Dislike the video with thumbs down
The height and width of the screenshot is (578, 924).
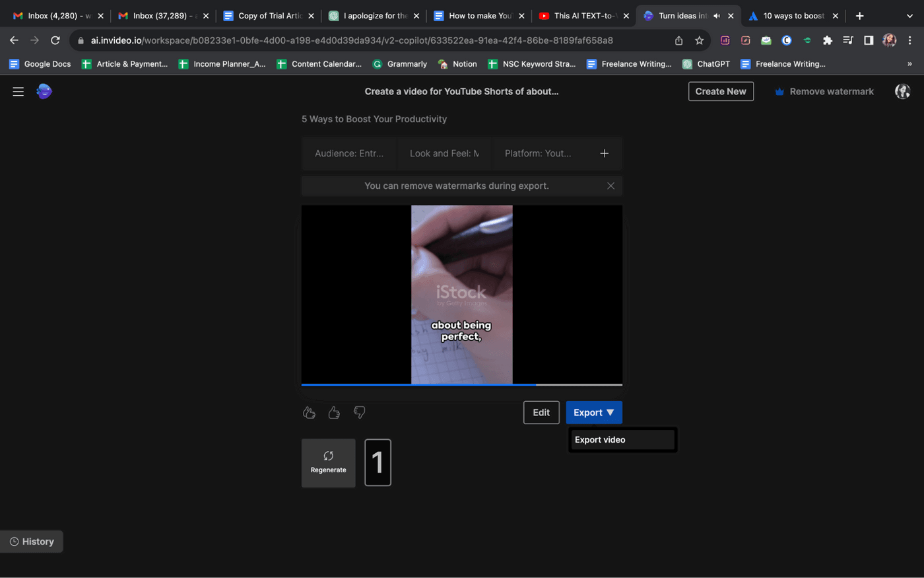[360, 412]
